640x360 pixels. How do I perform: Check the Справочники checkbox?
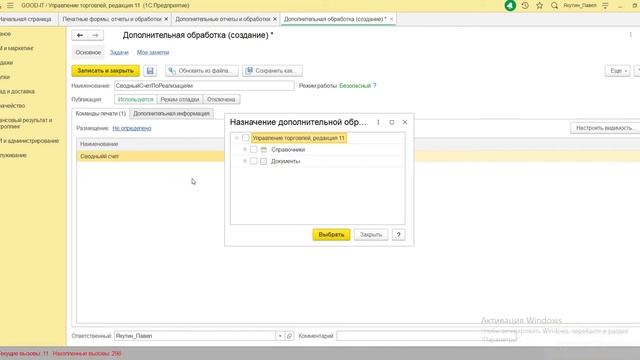[253, 149]
